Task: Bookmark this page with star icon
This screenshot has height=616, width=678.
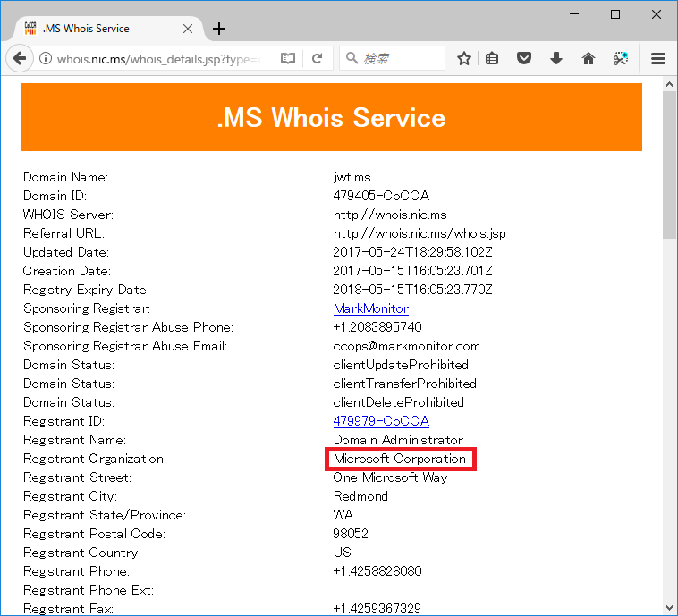Action: (464, 58)
